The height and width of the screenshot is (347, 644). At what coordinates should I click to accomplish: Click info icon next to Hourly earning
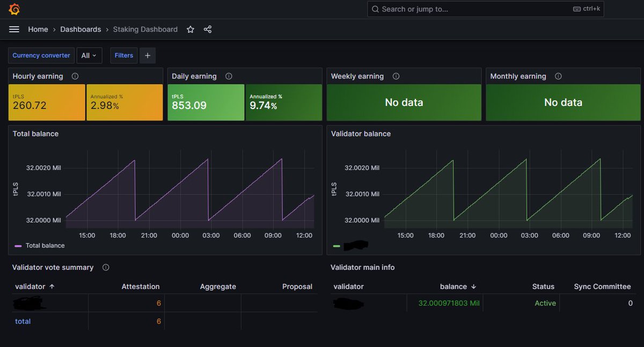(x=75, y=76)
